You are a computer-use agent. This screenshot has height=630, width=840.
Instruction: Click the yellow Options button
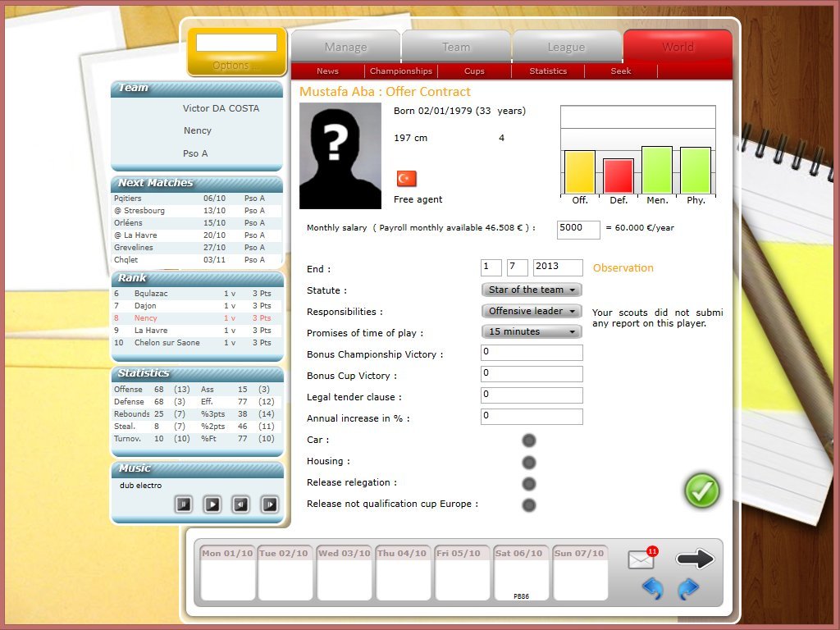point(236,52)
